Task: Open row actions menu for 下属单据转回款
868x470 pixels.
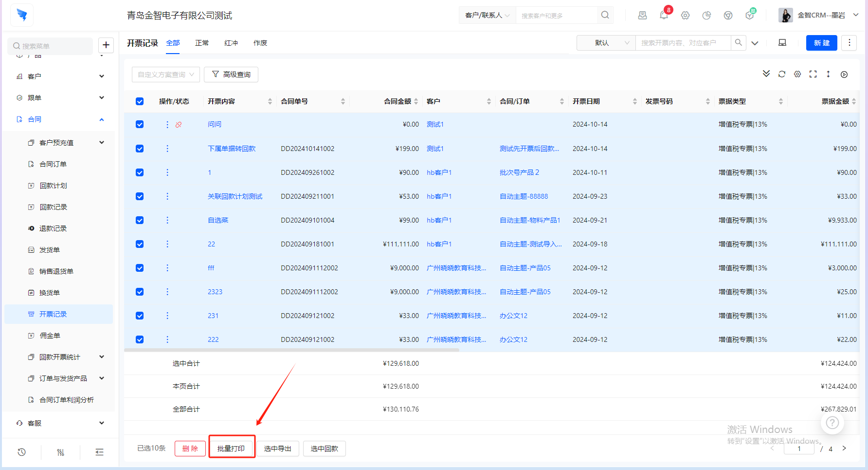Action: [167, 149]
